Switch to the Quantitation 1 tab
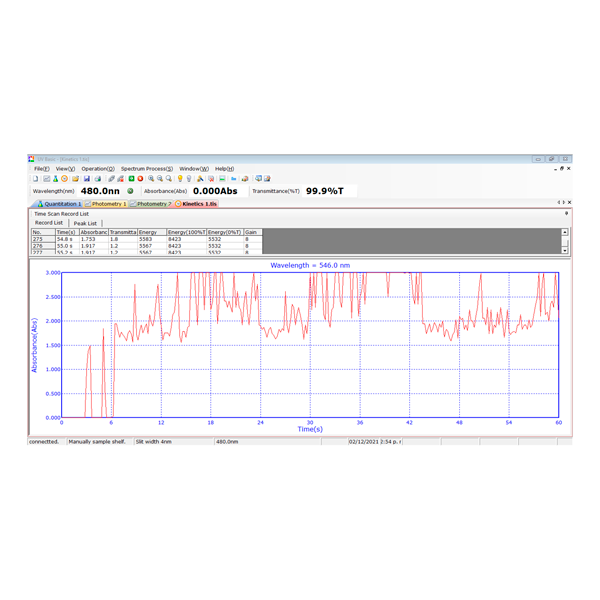 61,204
